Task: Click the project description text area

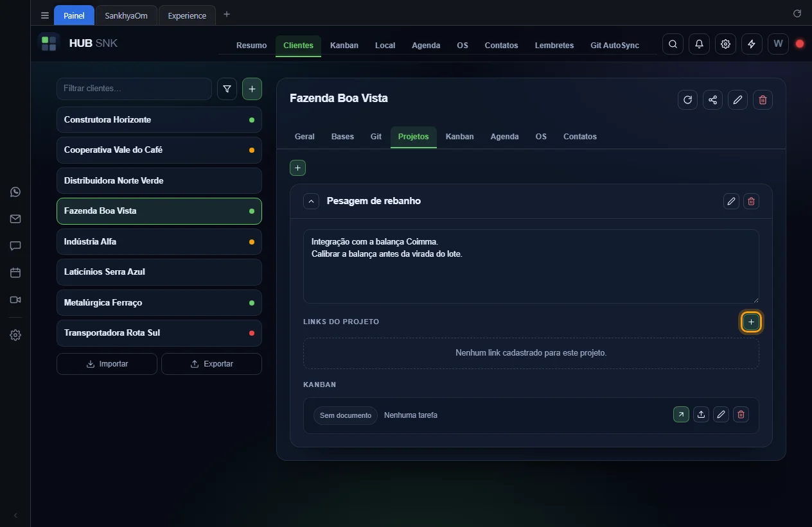Action: (531, 266)
